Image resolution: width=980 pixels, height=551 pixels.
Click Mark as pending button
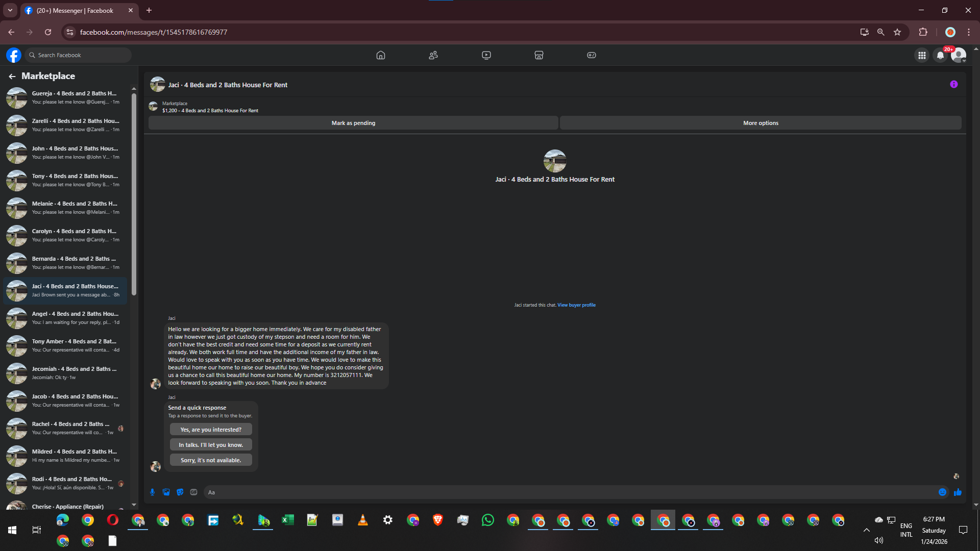coord(353,123)
